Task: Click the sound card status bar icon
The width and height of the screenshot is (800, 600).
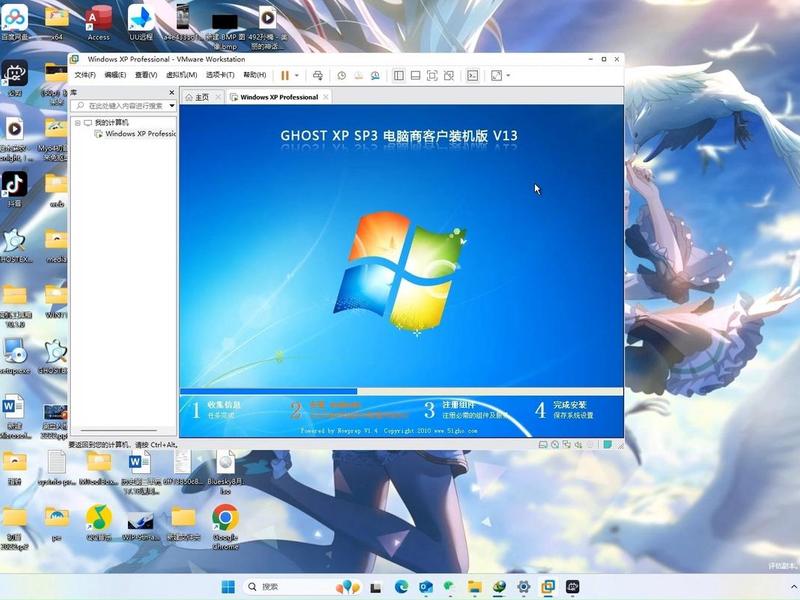Action: click(579, 444)
